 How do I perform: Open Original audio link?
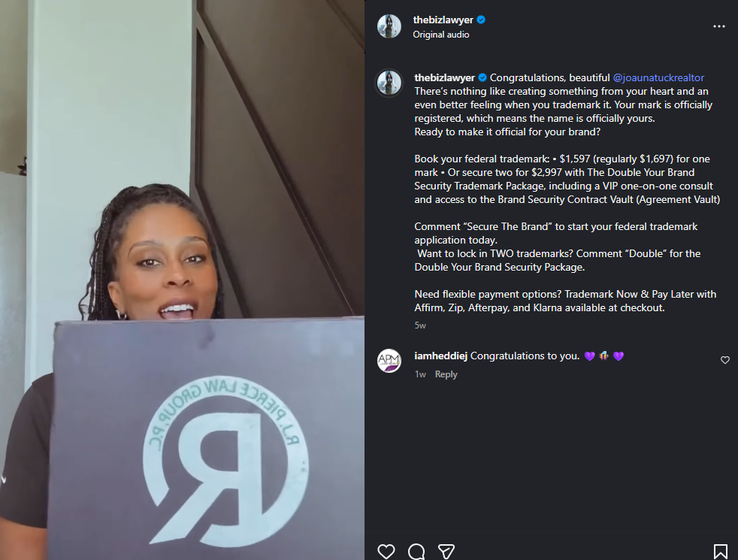click(x=440, y=35)
